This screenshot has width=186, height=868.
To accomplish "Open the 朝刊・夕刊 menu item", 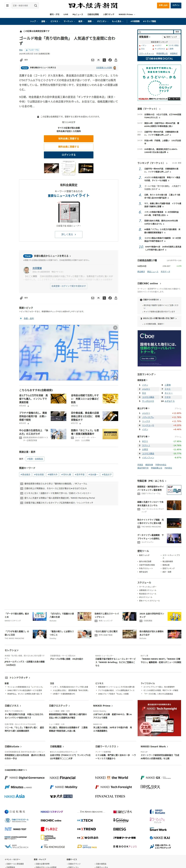I will coord(54,14).
